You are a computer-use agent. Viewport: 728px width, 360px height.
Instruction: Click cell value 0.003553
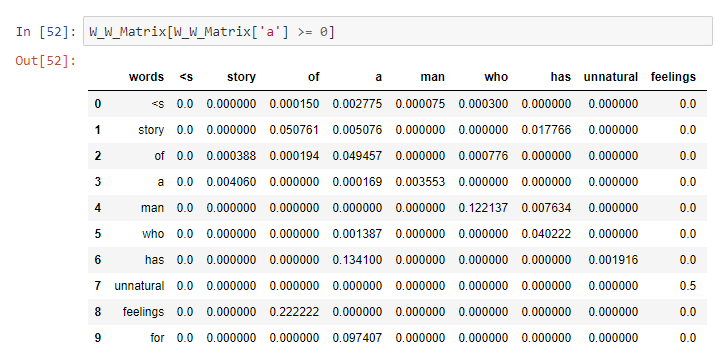pos(420,182)
